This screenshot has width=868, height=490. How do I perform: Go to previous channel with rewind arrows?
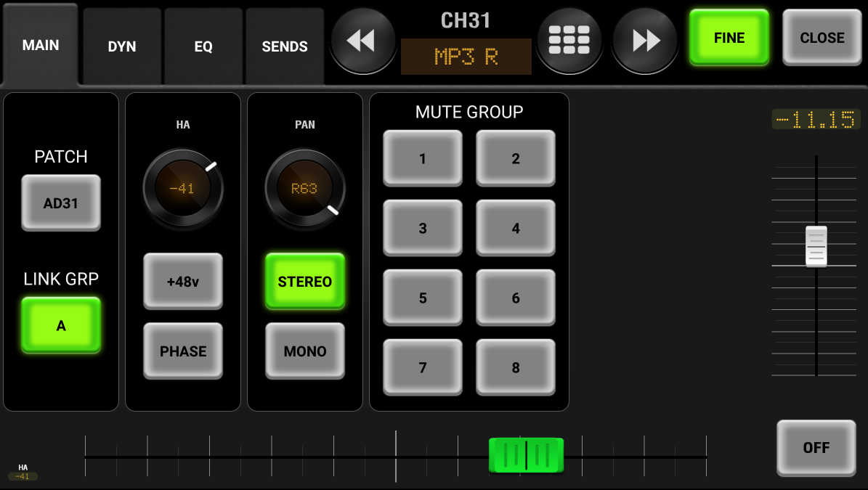[x=363, y=41]
